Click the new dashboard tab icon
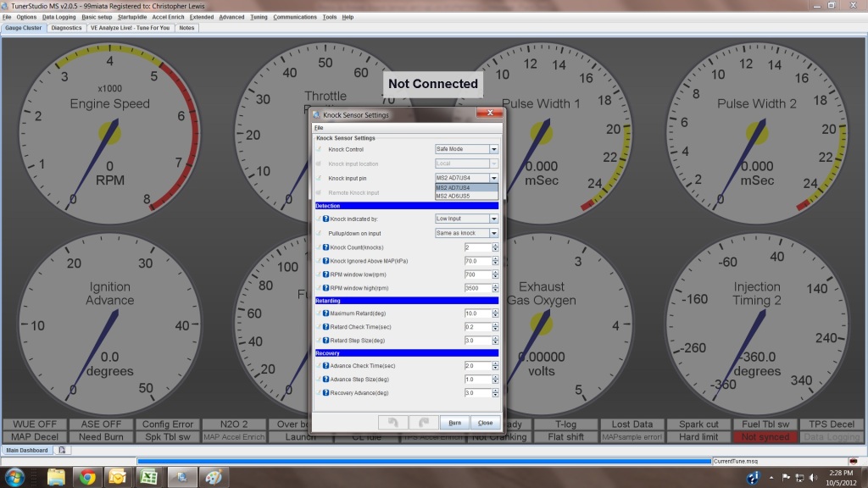The image size is (868, 488). [62, 450]
